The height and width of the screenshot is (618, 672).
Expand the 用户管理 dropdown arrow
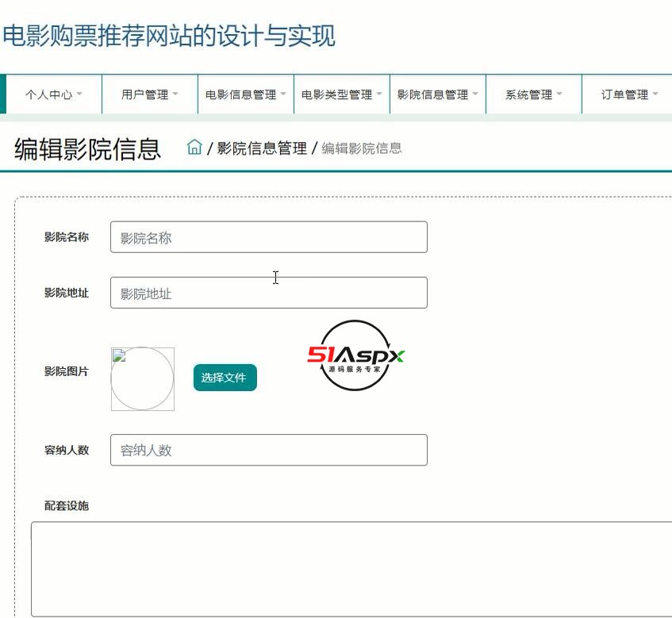pos(175,94)
